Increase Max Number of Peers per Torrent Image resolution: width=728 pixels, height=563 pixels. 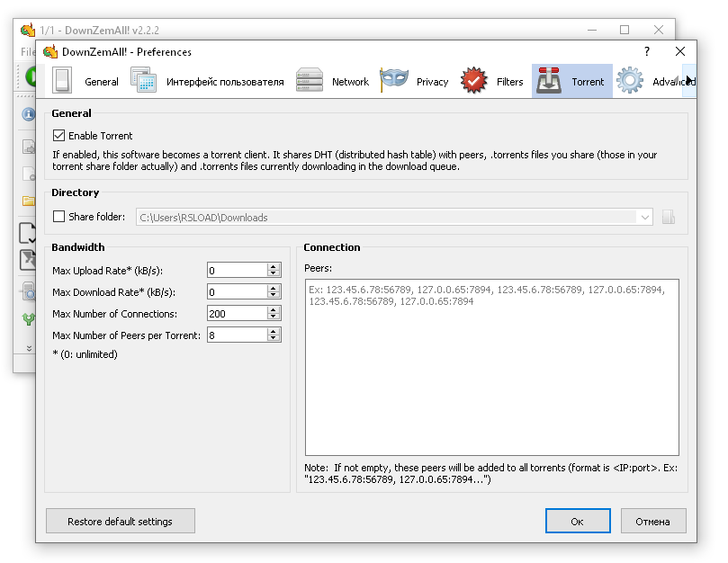click(274, 331)
